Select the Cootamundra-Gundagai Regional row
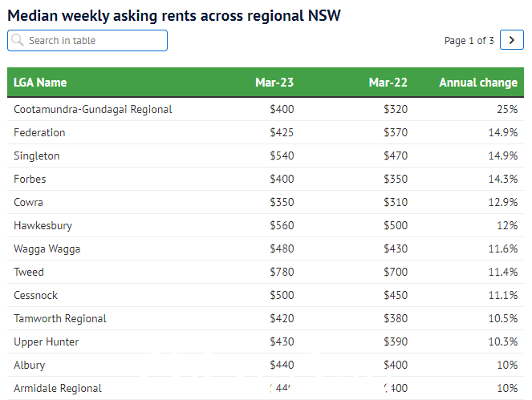532x400 pixels. point(93,109)
